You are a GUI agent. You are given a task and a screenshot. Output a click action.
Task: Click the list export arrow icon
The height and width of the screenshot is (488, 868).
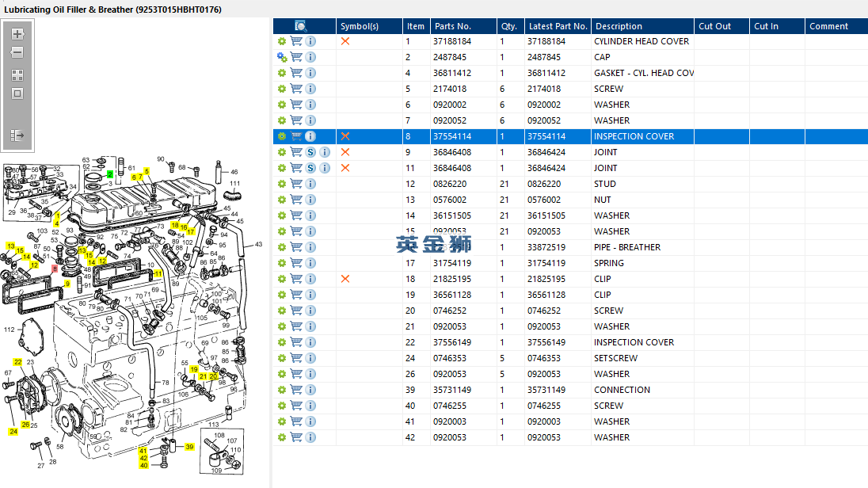(17, 135)
